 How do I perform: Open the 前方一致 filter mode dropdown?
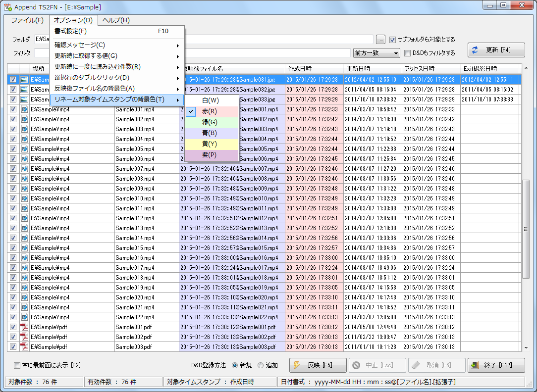tap(376, 53)
